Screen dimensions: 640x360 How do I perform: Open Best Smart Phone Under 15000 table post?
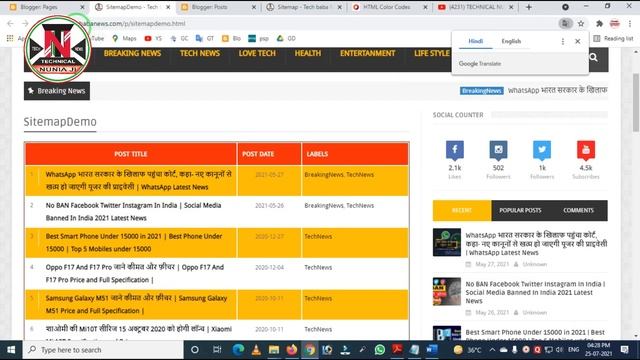pos(134,242)
